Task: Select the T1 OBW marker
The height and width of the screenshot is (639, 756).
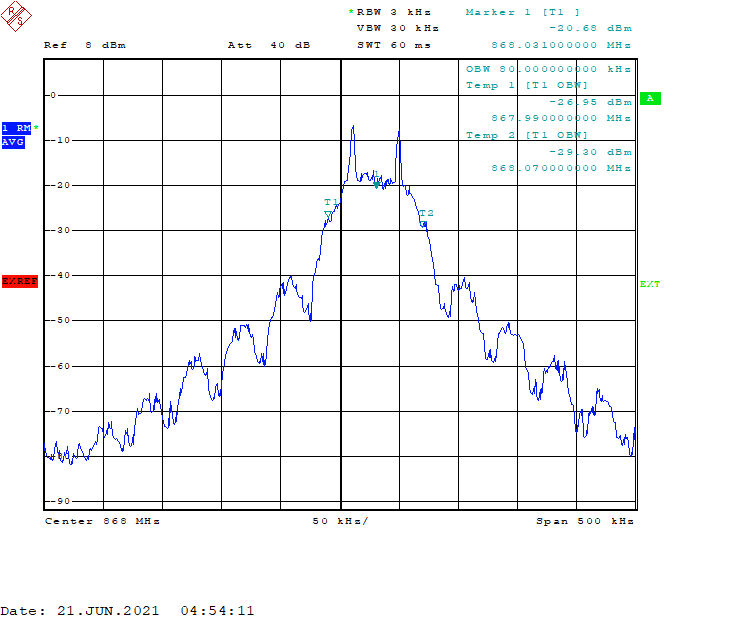Action: [x=328, y=214]
